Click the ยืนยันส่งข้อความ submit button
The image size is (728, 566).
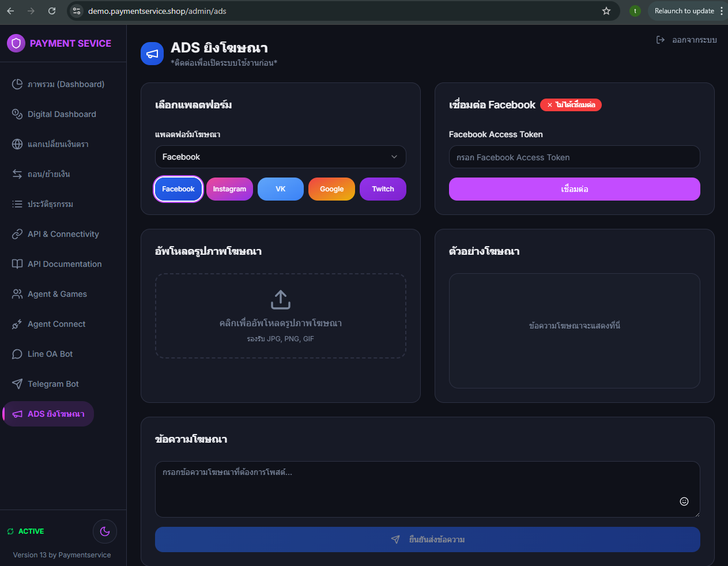tap(427, 539)
